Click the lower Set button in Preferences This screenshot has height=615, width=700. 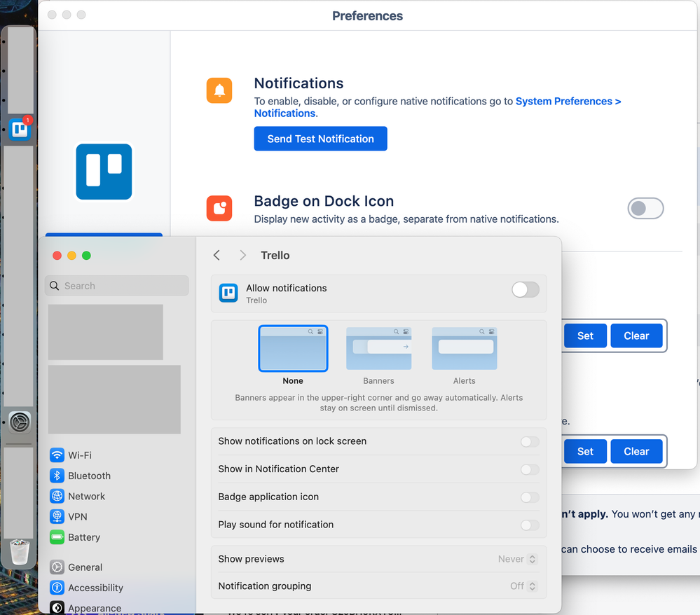pos(585,451)
